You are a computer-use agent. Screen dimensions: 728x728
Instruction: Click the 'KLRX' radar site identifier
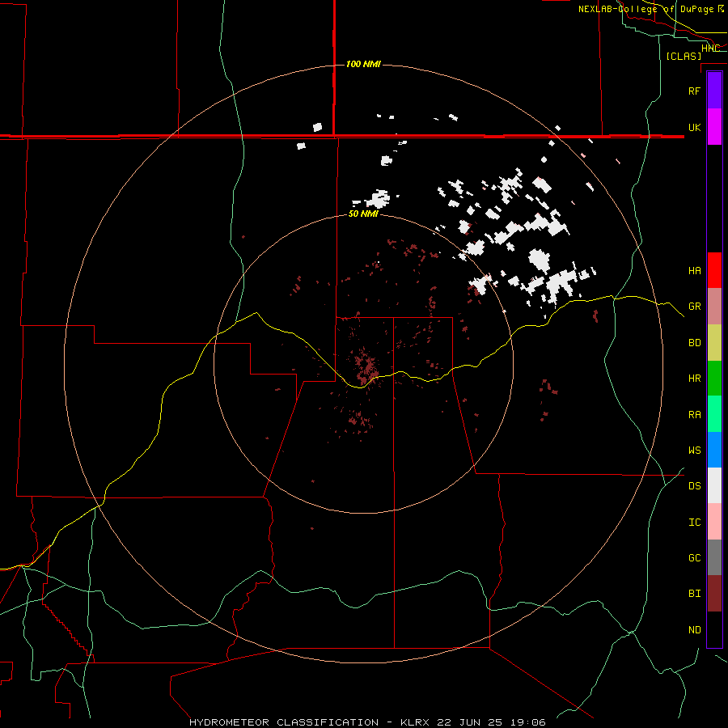(415, 722)
